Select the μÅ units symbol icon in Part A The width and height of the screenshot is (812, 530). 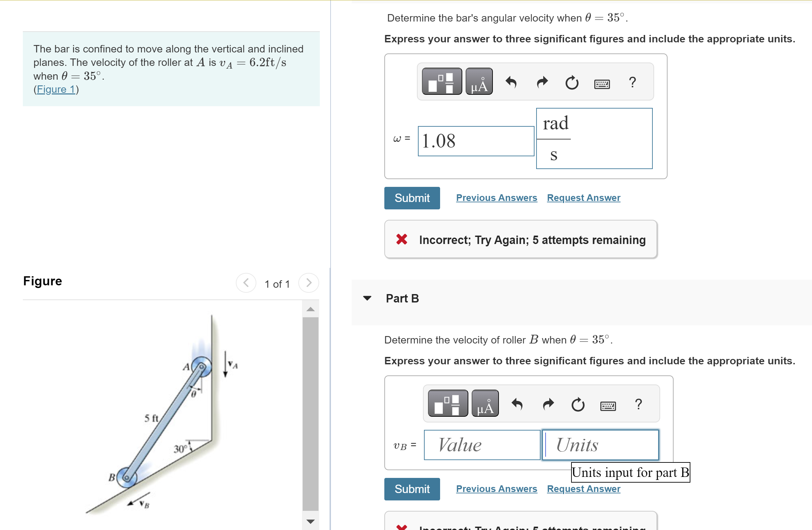pyautogui.click(x=479, y=82)
